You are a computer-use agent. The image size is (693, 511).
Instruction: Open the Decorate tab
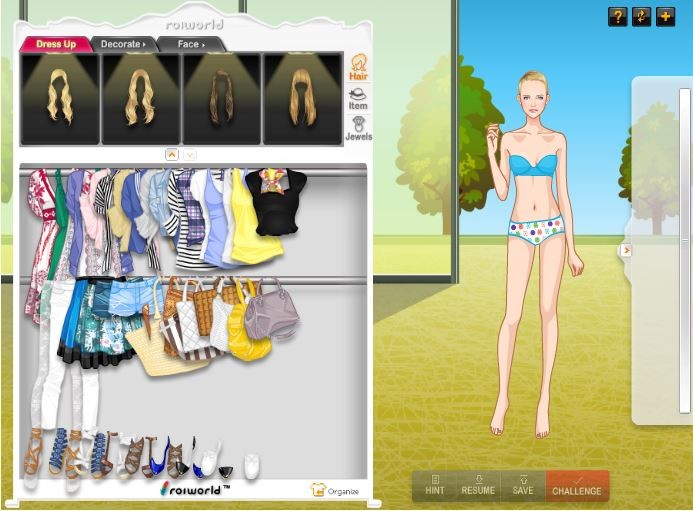[122, 44]
